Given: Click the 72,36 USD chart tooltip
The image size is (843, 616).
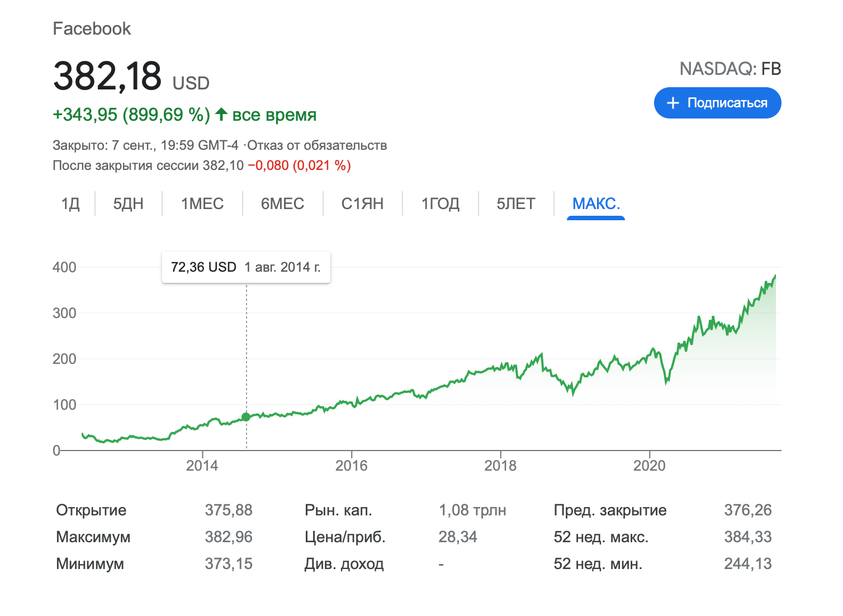Looking at the screenshot, I should (x=246, y=267).
